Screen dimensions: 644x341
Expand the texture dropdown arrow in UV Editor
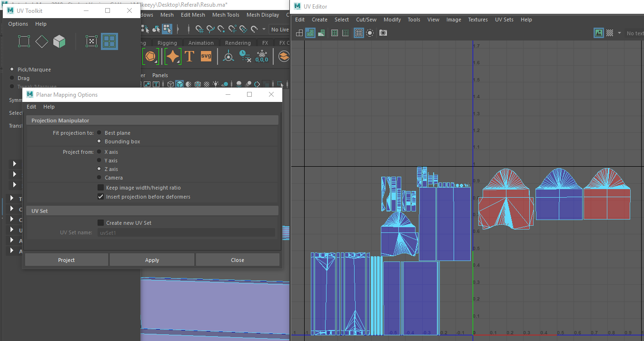pyautogui.click(x=619, y=33)
